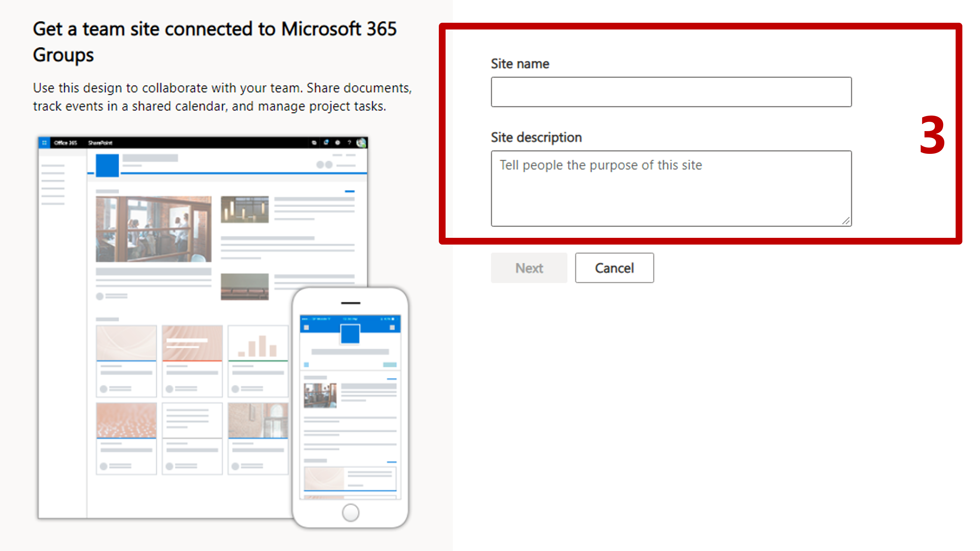Click the help question mark icon in preview
The height and width of the screenshot is (551, 980).
349,143
